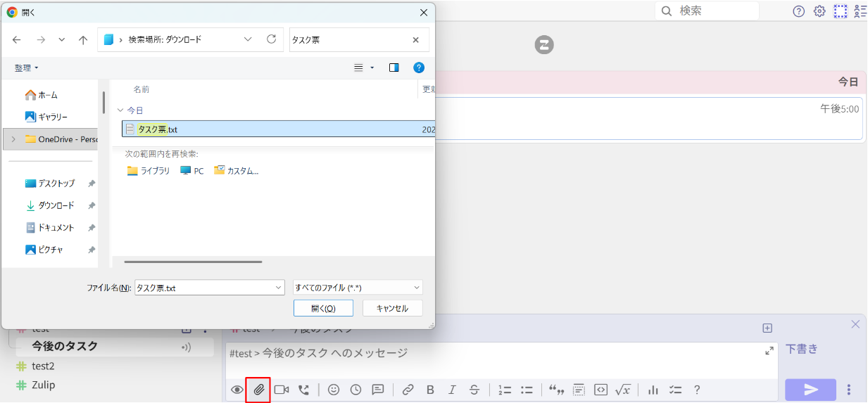
Task: Open ダウンロード in navigation pane
Action: pos(50,205)
